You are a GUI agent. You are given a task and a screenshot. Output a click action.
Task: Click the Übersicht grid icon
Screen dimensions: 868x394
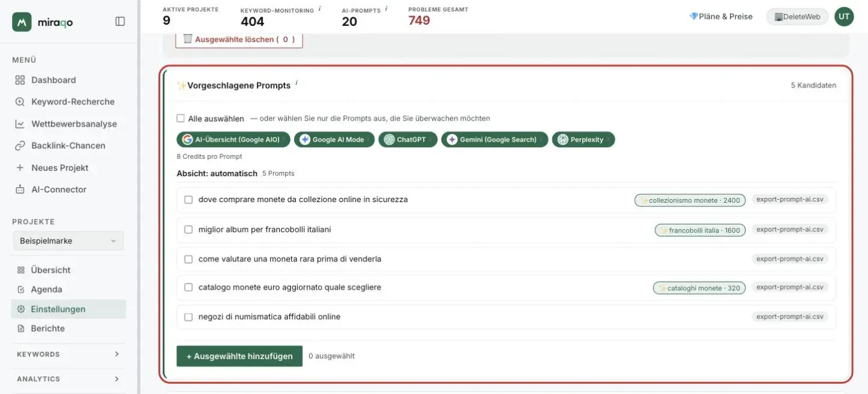coord(21,270)
